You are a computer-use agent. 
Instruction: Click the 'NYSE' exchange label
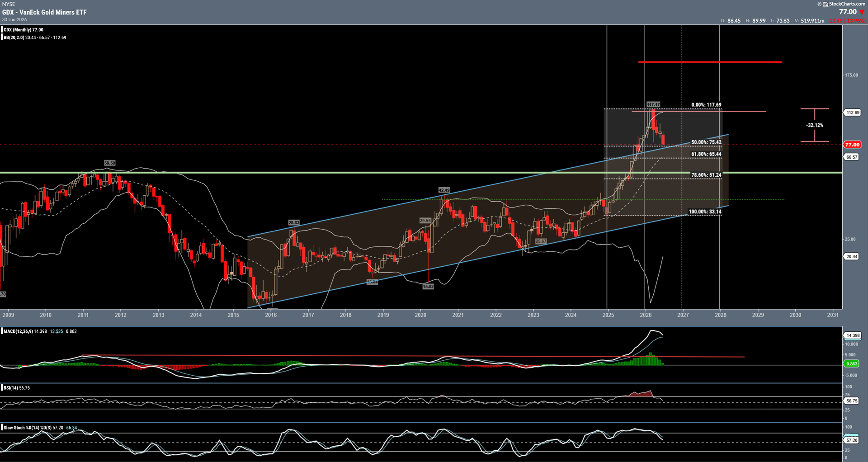click(x=9, y=4)
